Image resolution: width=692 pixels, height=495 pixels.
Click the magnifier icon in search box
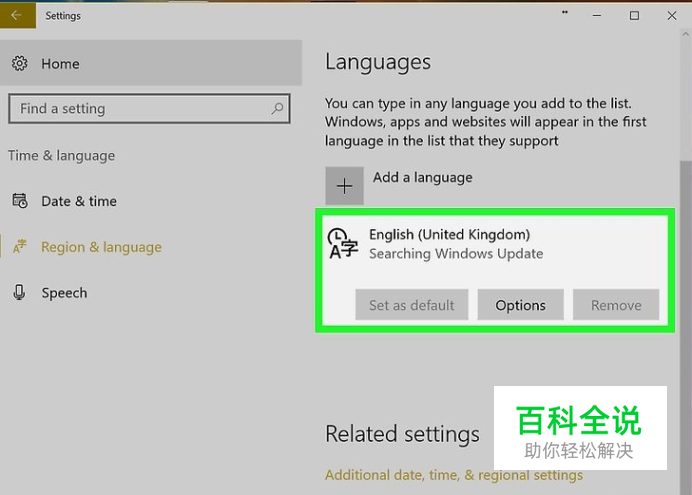[x=277, y=108]
